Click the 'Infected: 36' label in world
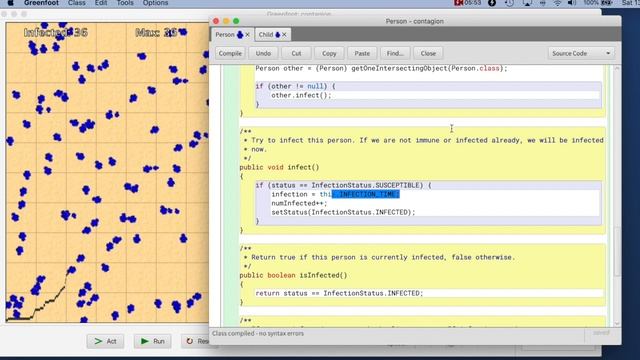640x360 pixels. point(56,32)
